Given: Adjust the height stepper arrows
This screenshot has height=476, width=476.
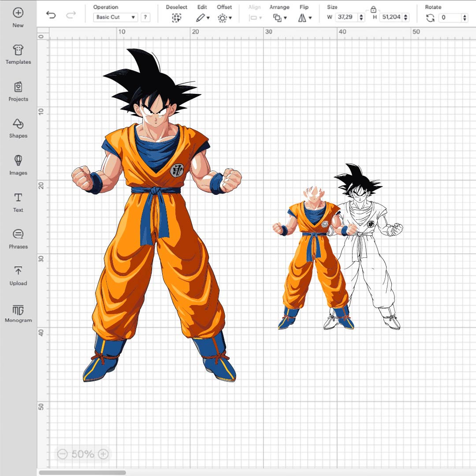Looking at the screenshot, I should click(406, 17).
